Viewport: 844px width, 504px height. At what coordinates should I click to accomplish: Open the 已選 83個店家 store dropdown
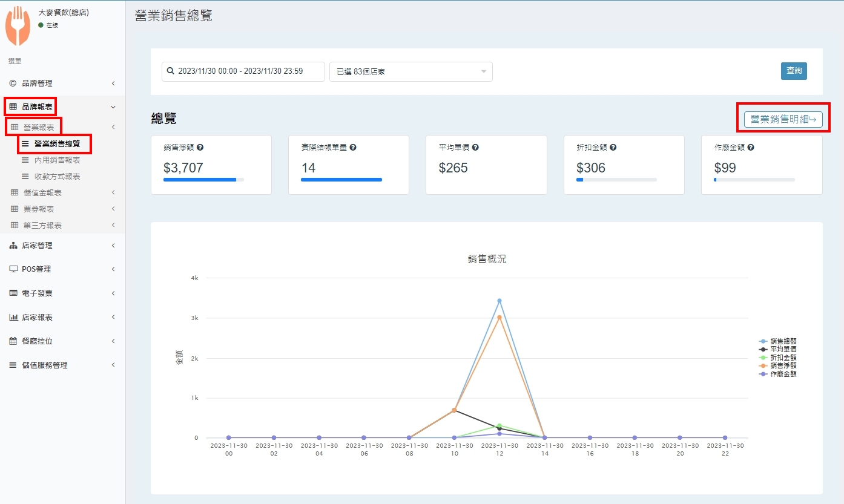click(x=410, y=71)
